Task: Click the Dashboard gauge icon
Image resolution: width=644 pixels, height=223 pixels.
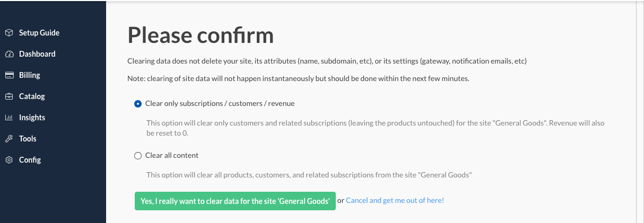Action: (9, 54)
